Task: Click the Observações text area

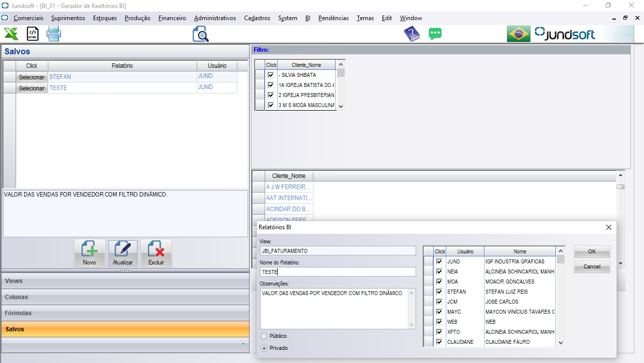Action: coord(334,308)
